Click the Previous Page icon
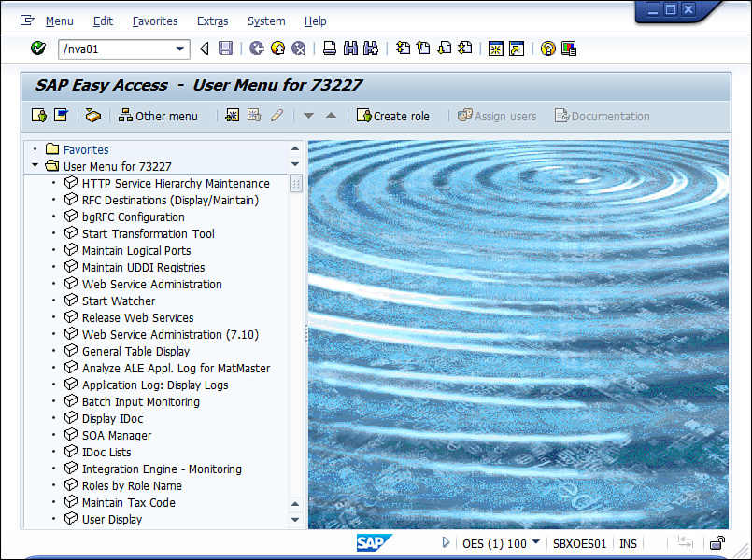 [423, 49]
